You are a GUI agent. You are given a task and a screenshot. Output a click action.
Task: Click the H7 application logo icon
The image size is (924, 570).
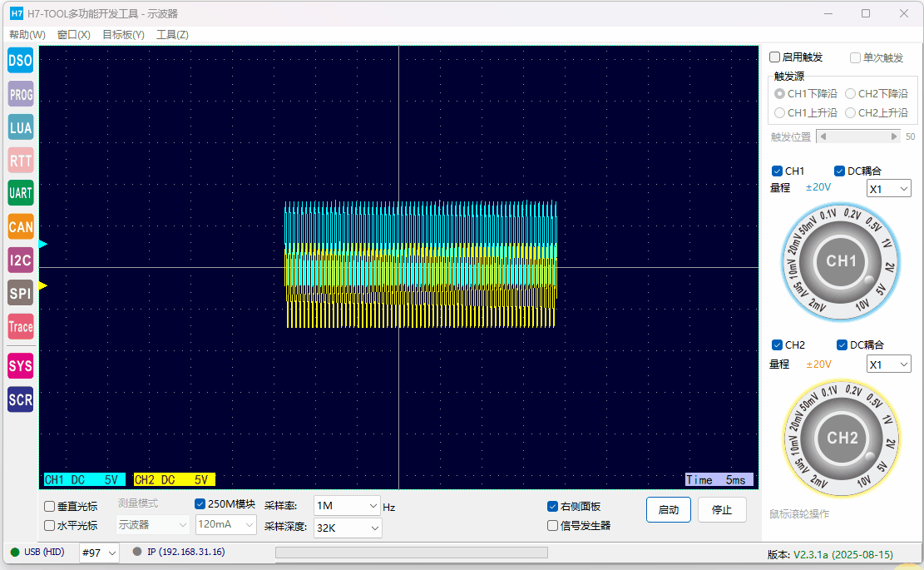coord(17,13)
